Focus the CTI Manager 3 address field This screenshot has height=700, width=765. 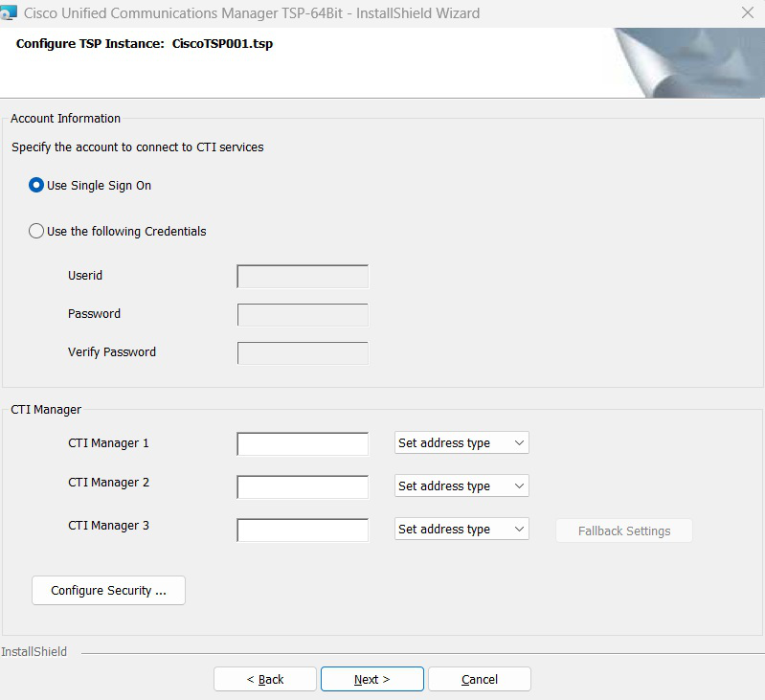pyautogui.click(x=303, y=531)
